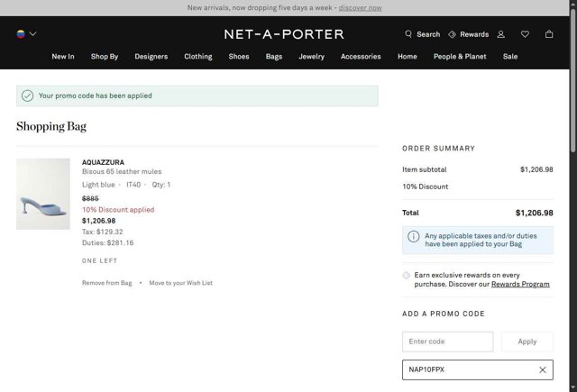Click the AQUAZZURA brand name
The width and height of the screenshot is (577, 392).
pos(103,162)
